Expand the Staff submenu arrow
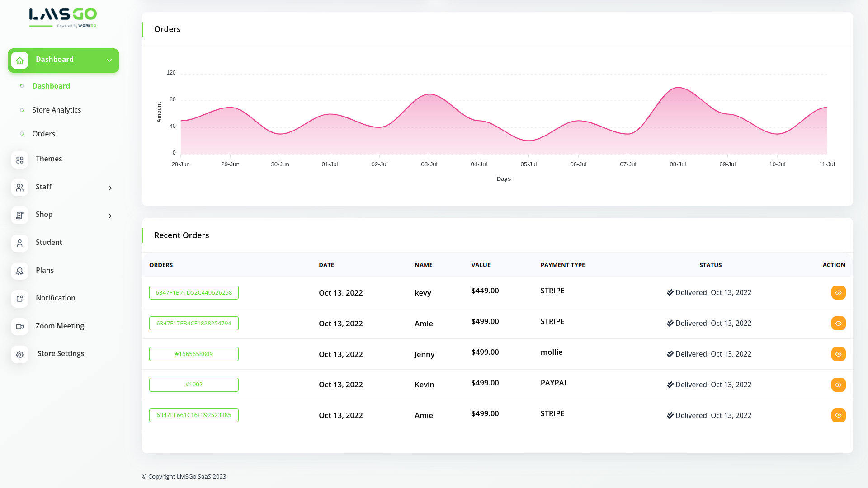This screenshot has height=488, width=868. 110,188
